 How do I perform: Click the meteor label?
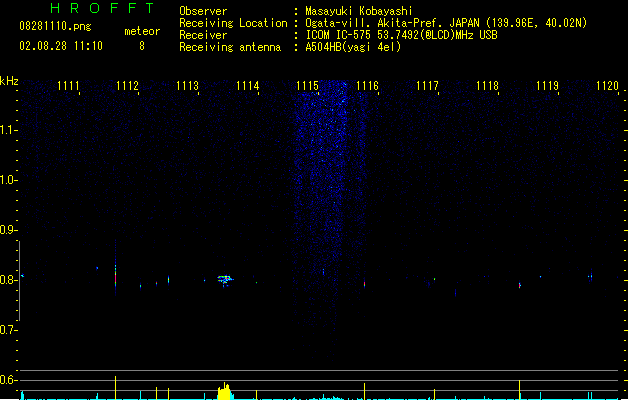142,31
